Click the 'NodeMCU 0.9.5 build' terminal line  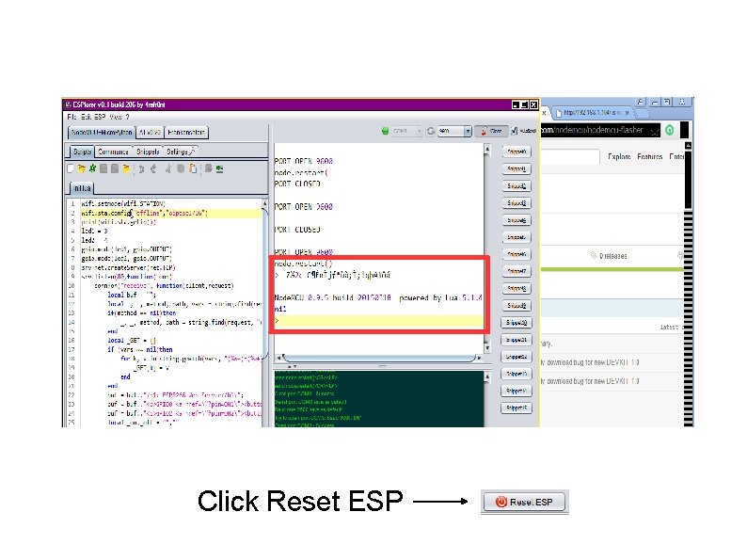pos(378,297)
